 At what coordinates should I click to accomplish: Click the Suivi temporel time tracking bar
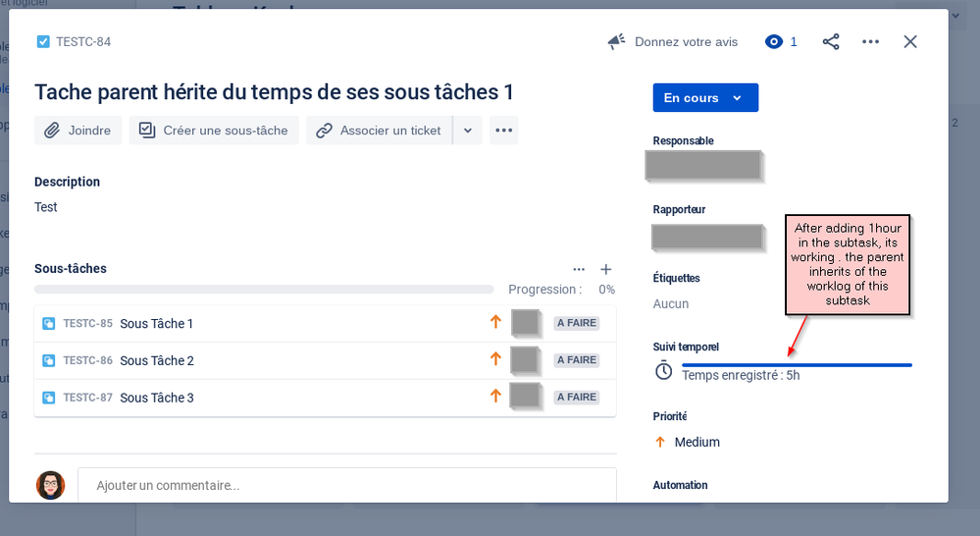tap(797, 364)
